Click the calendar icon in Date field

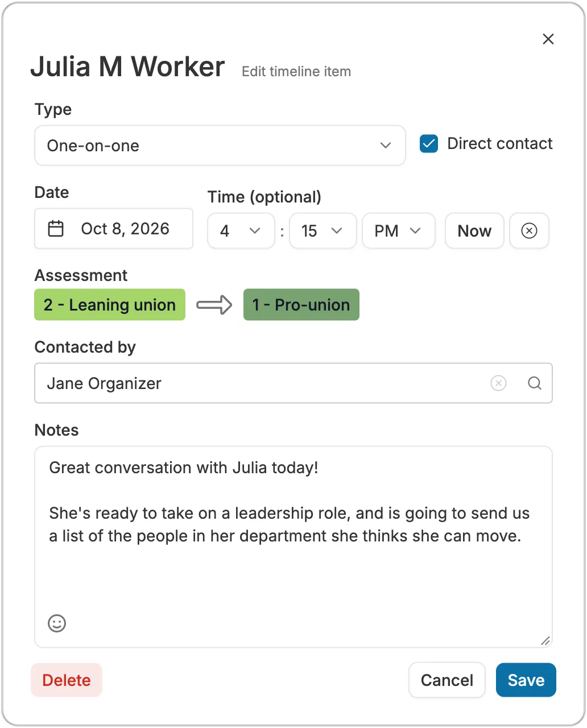point(56,229)
